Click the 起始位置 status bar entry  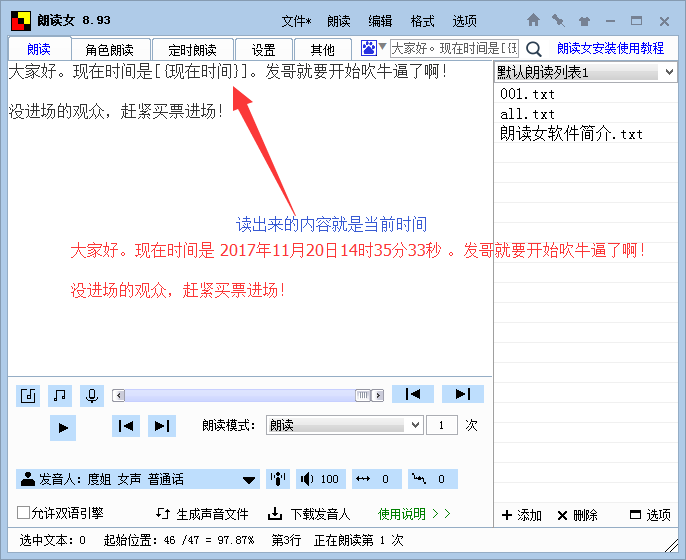pyautogui.click(x=178, y=540)
